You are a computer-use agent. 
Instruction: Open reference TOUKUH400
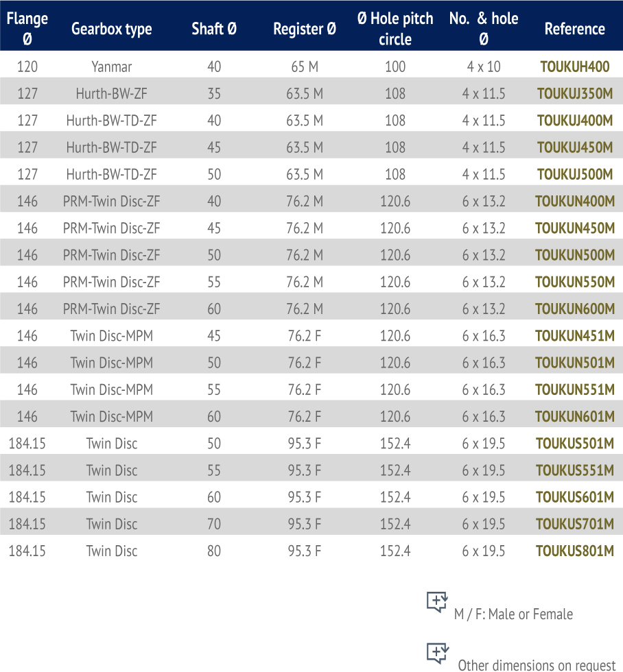pyautogui.click(x=574, y=67)
